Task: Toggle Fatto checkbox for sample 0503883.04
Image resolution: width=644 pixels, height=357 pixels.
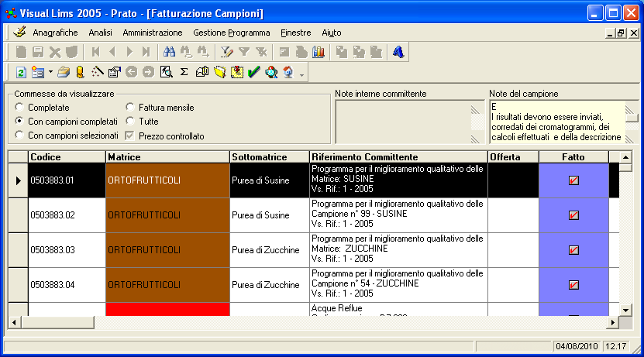Action: click(x=573, y=285)
